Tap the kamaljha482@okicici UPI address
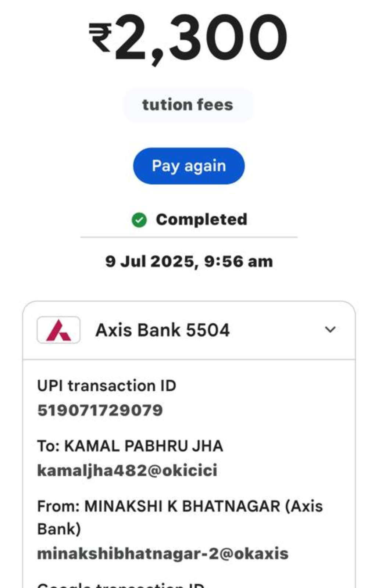The width and height of the screenshot is (378, 588). point(127,470)
